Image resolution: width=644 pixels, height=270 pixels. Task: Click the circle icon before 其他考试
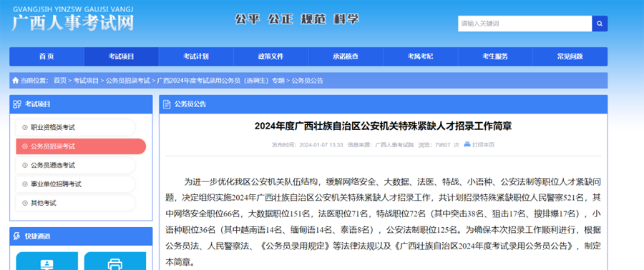(24, 204)
